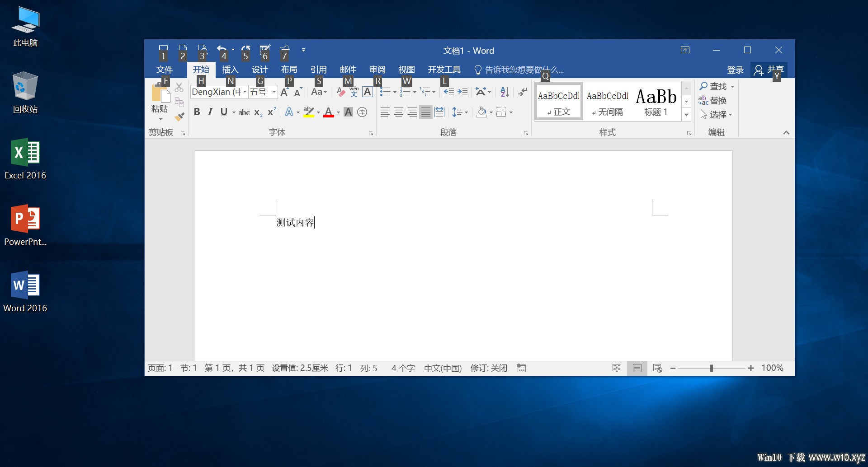The image size is (868, 467).
Task: Open 查找 dropdown arrow
Action: pos(732,86)
